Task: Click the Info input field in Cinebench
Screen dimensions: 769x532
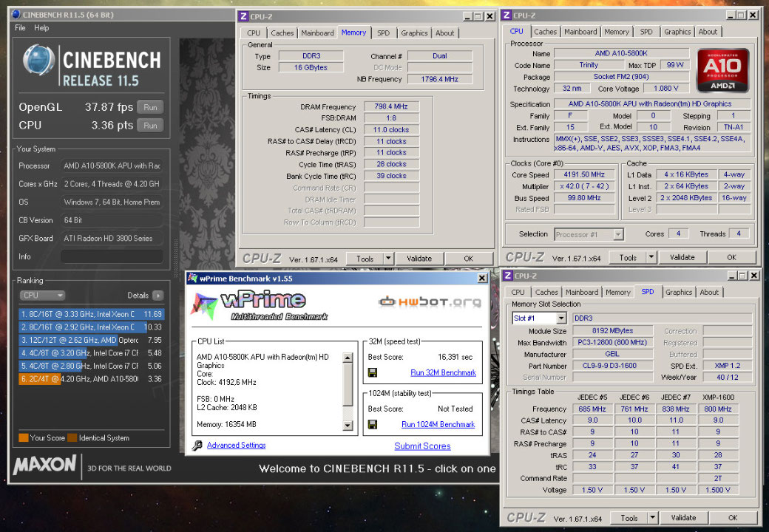Action: [x=112, y=256]
